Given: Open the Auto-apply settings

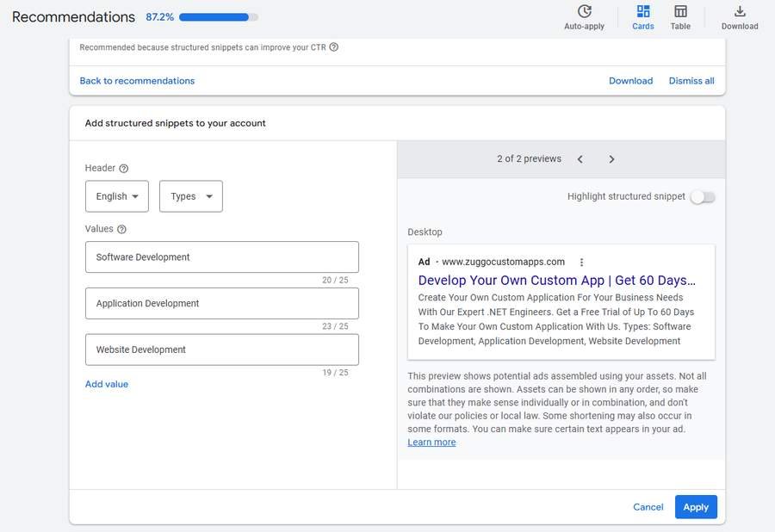Looking at the screenshot, I should tap(584, 17).
